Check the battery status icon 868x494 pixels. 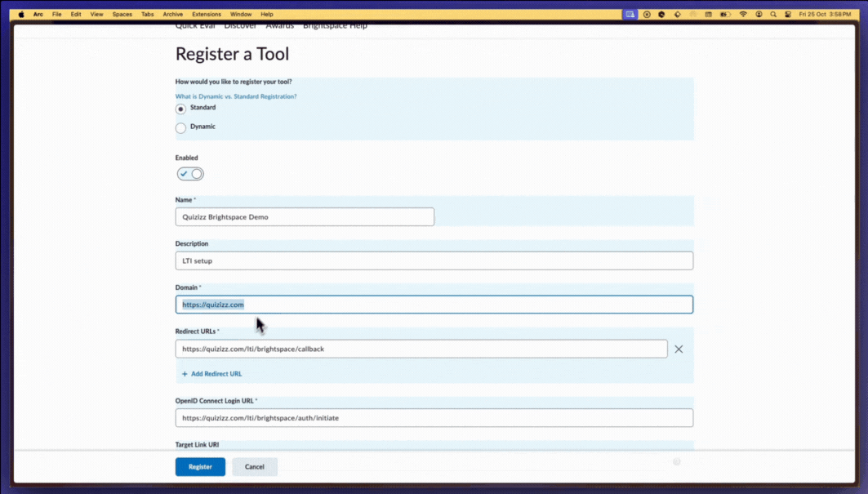click(725, 15)
